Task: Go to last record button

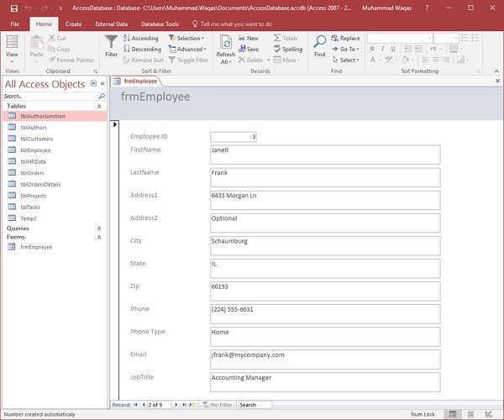Action: (x=184, y=405)
